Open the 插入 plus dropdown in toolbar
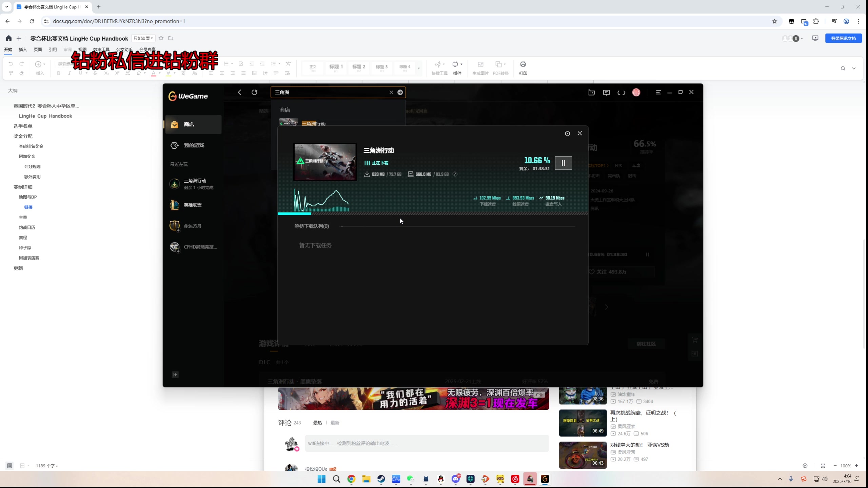 coord(40,68)
